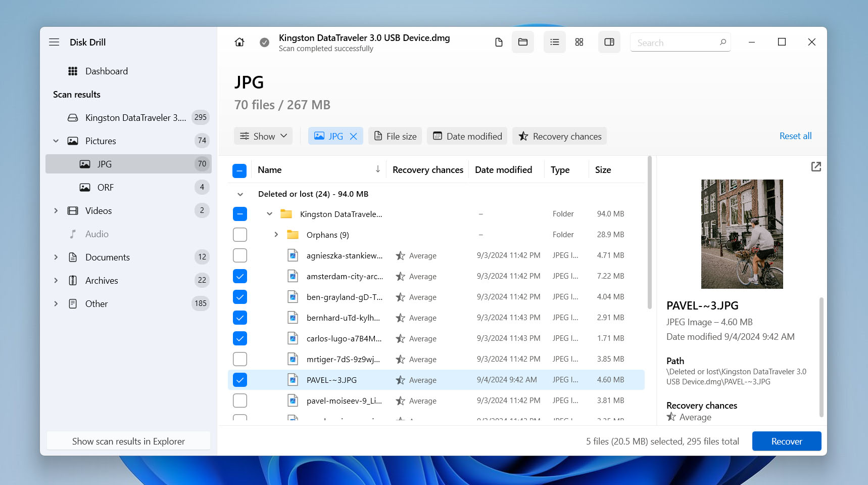Screen dimensions: 868x485
Task: Click file icon of PAVEL-~3.JPG
Action: [x=293, y=380]
